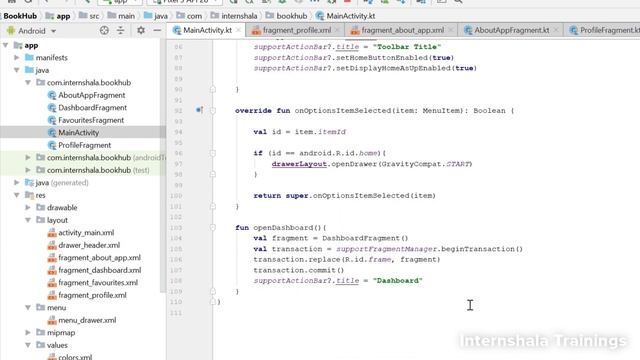Click the com breadcrumb folder
Image resolution: width=640 pixels, height=360 pixels.
(189, 16)
